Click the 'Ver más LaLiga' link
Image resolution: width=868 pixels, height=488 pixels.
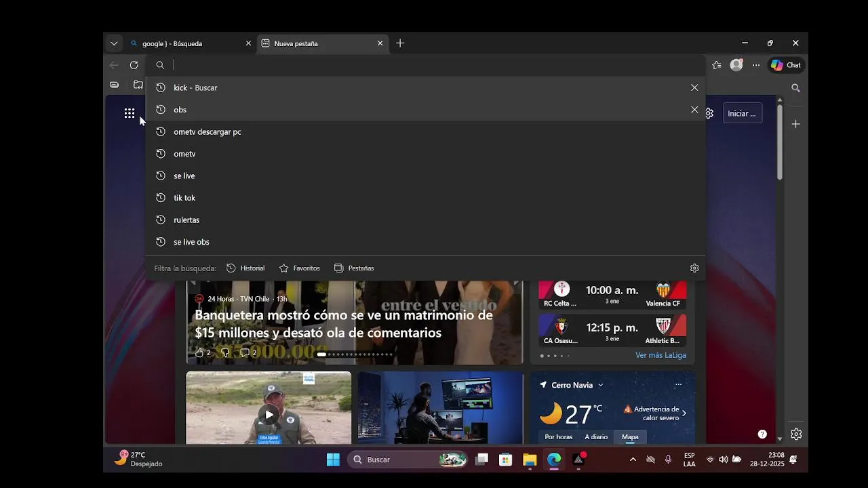click(660, 355)
